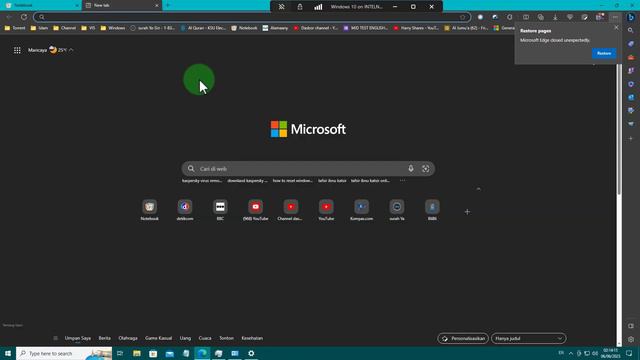Open a new tab with plus button
The image size is (640, 360).
(x=167, y=5)
